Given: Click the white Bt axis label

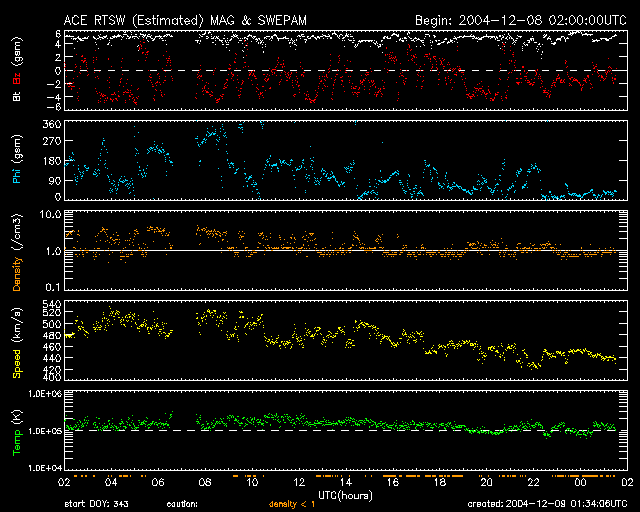Looking at the screenshot, I should pos(16,96).
